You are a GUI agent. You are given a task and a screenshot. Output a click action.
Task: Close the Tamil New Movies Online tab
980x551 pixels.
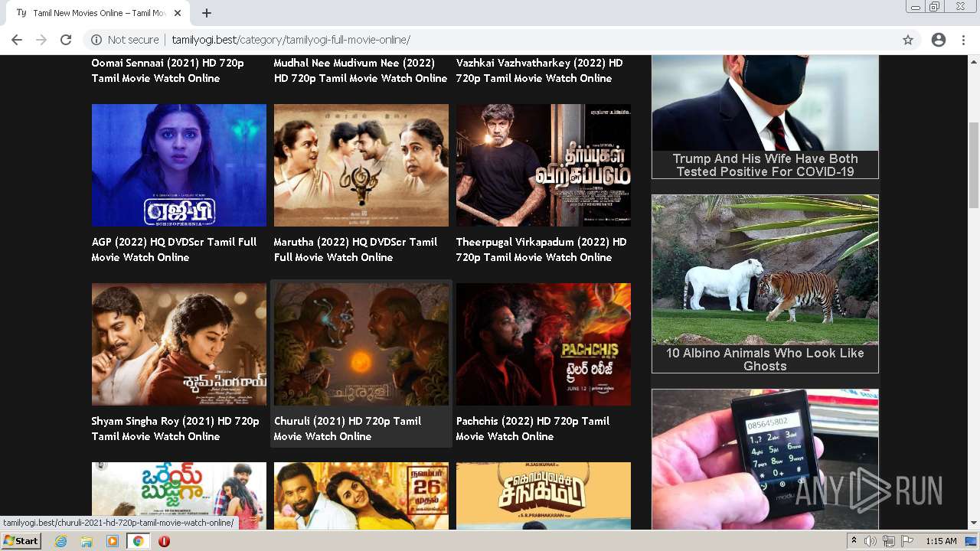pos(178,13)
